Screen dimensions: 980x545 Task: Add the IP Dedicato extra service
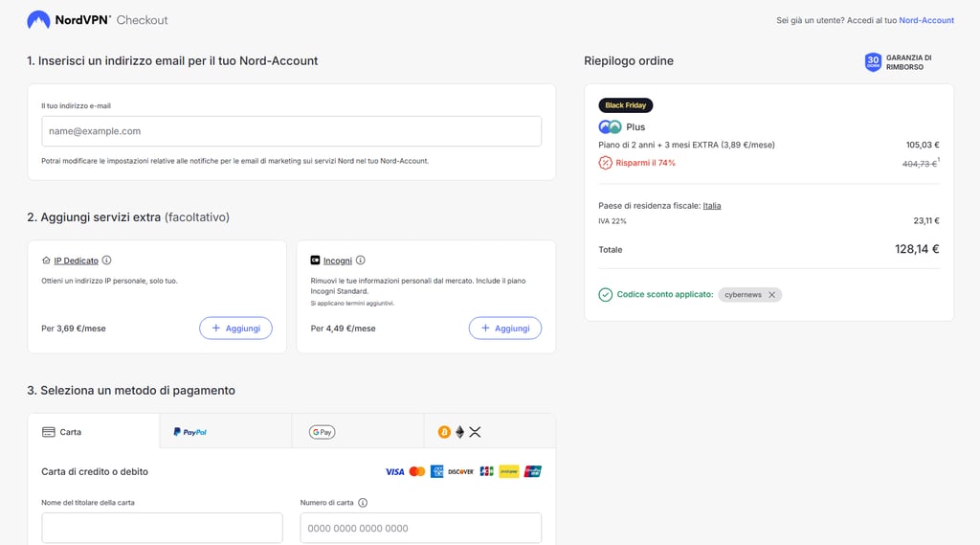[x=235, y=328]
